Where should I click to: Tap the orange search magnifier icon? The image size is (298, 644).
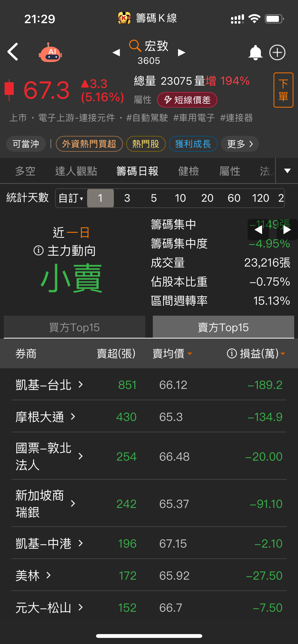135,46
